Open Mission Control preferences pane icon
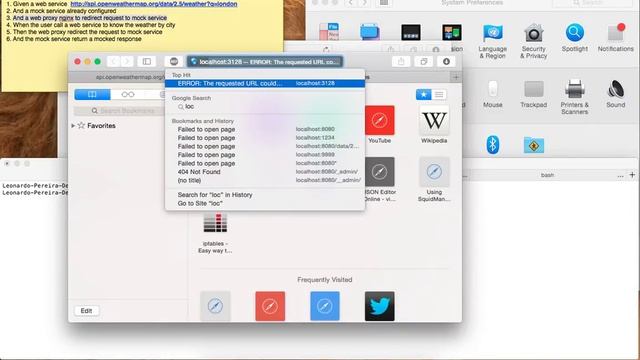The width and height of the screenshot is (640, 360). pyautogui.click(x=452, y=32)
